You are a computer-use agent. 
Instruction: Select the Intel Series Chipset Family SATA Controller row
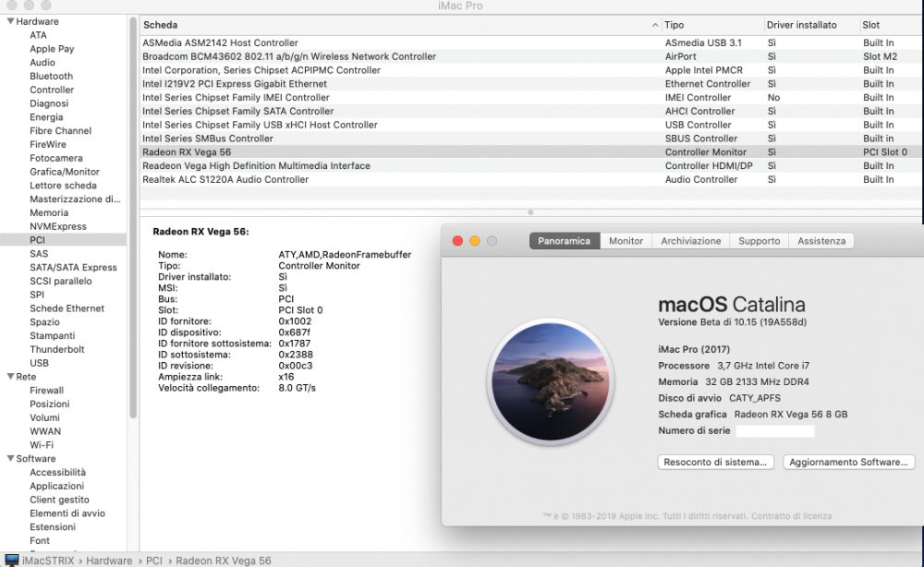click(x=530, y=111)
